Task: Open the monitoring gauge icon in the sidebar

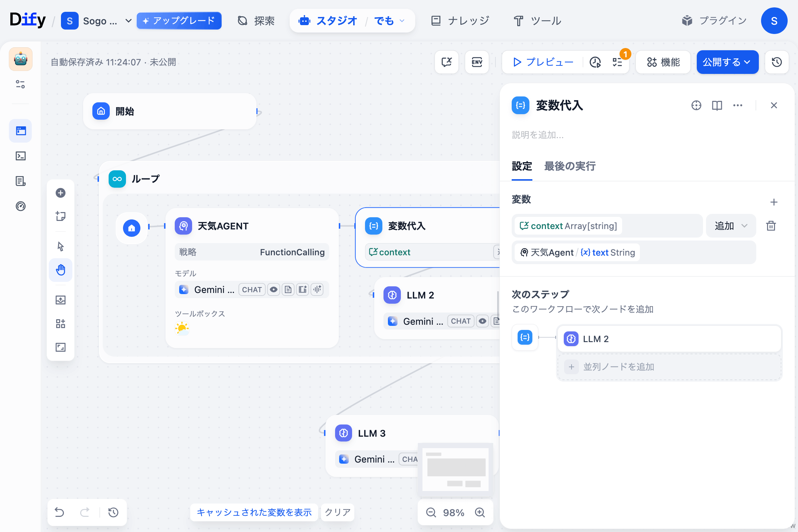Action: tap(20, 206)
